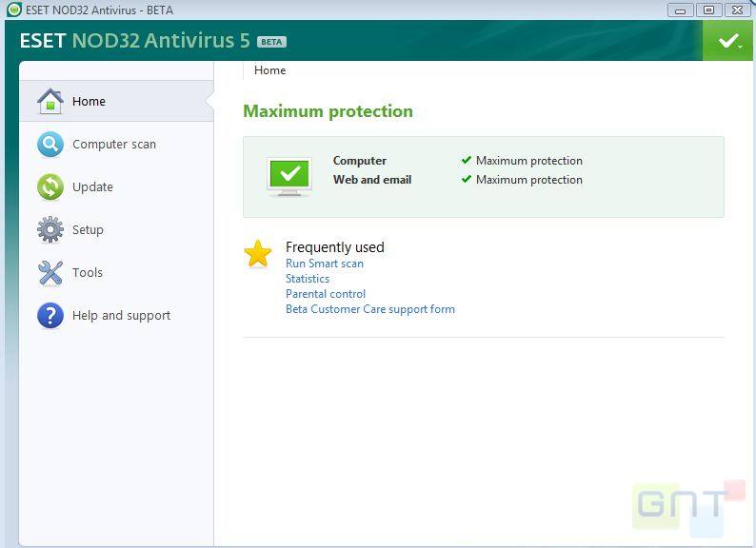756x548 pixels.
Task: Go to the Update section
Action: coord(92,187)
